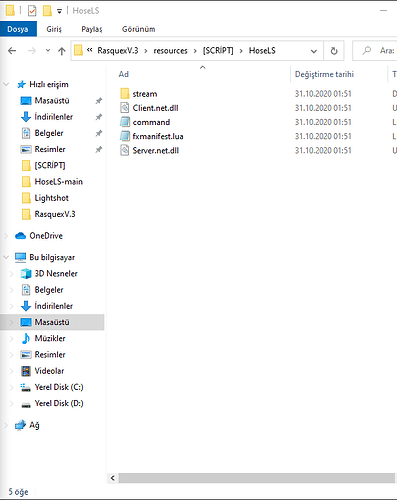Open RasquexV.3 folder in sidebar

coord(55,214)
